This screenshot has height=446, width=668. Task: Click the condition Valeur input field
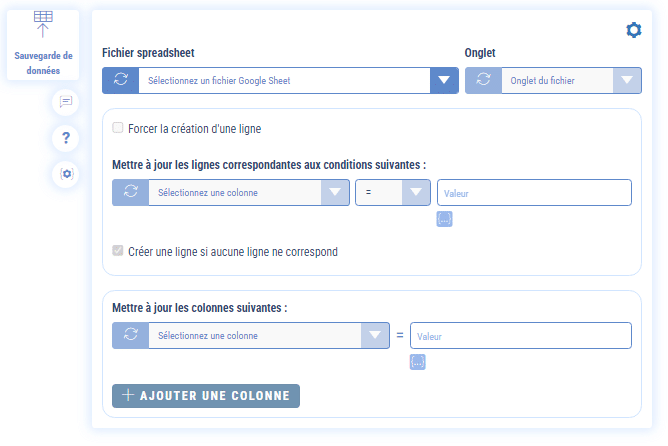(x=534, y=193)
